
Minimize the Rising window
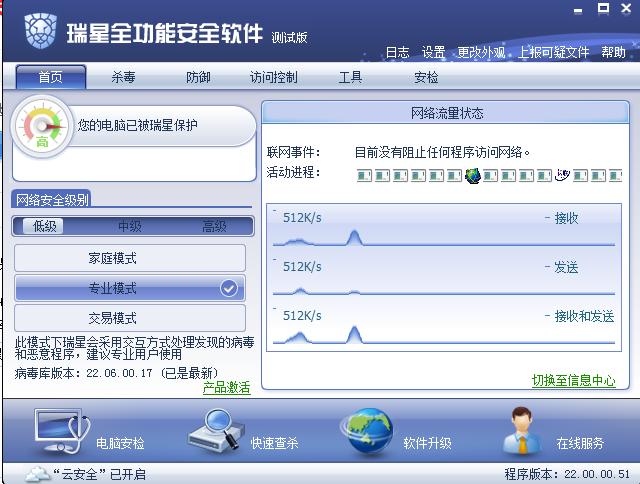click(578, 10)
